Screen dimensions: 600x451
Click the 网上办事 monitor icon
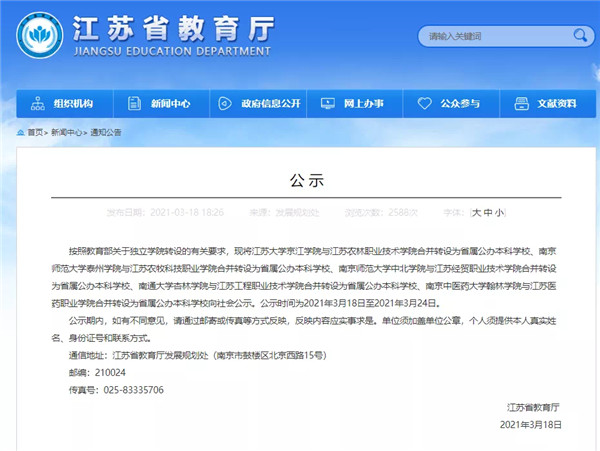click(x=326, y=103)
